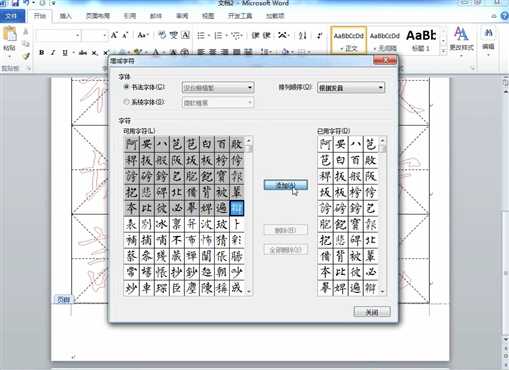Open the Phonetic Guide icon
The image size is (509, 370).
(174, 35)
